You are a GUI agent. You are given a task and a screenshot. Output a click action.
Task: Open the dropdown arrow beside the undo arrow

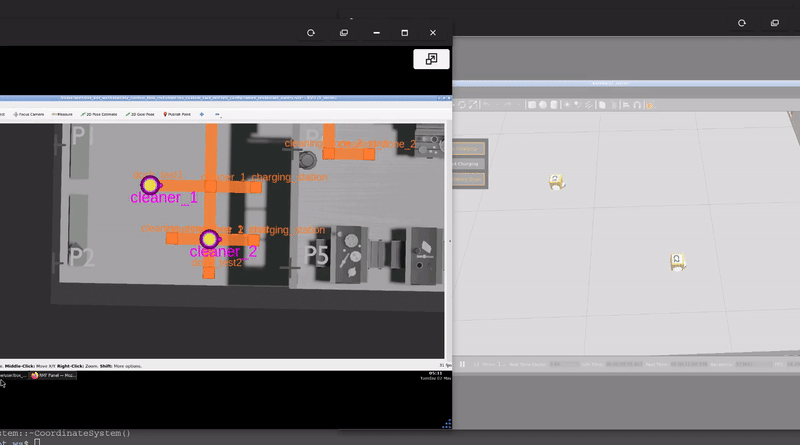pyautogui.click(x=497, y=105)
